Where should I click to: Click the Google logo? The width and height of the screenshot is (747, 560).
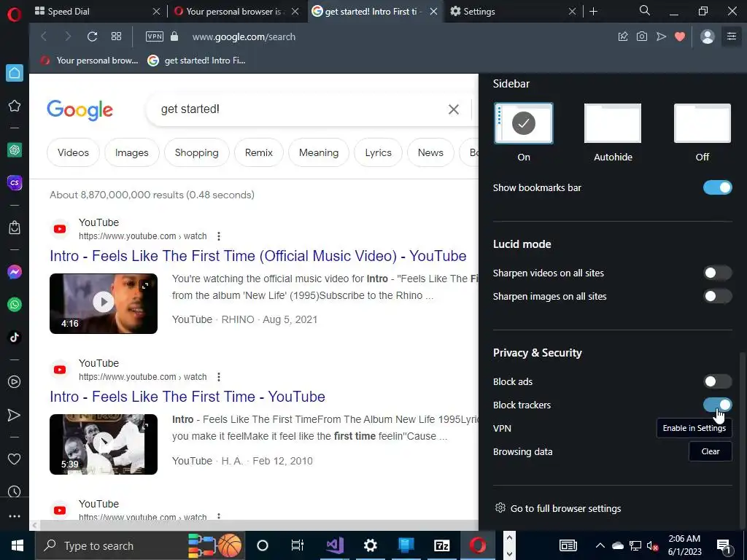coord(80,110)
